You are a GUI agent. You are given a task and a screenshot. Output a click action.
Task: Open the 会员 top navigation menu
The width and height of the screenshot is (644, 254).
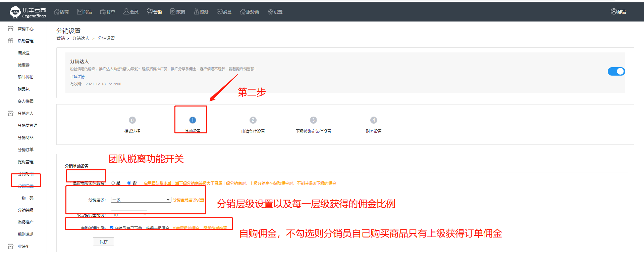[x=131, y=12]
